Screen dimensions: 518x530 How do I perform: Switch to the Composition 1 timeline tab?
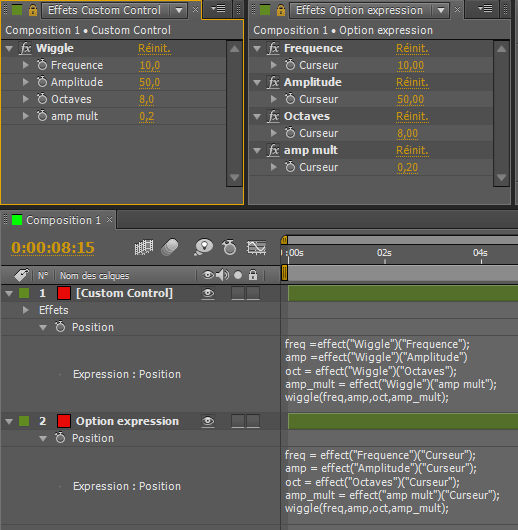point(63,220)
